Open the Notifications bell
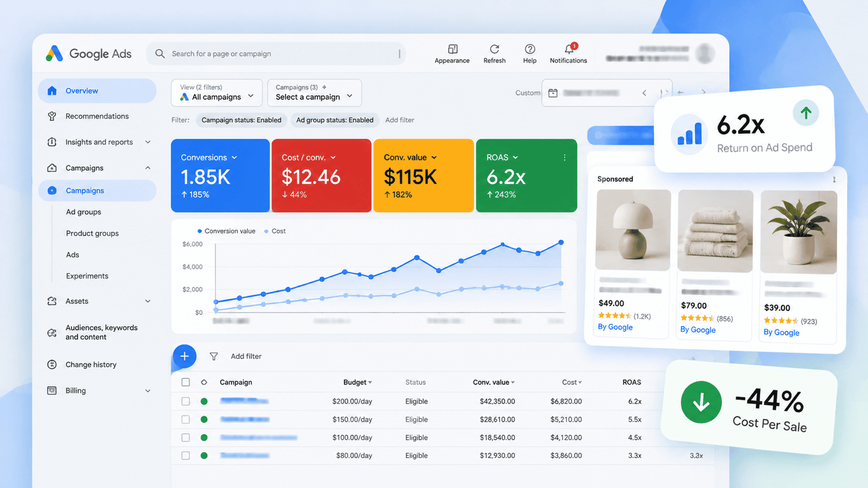Image resolution: width=868 pixels, height=488 pixels. click(x=569, y=48)
